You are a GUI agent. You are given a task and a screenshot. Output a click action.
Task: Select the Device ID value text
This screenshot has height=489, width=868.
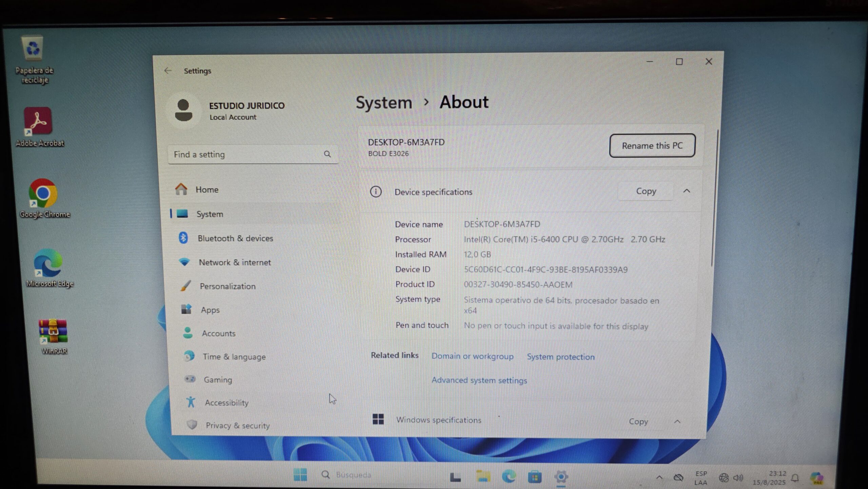coord(546,269)
